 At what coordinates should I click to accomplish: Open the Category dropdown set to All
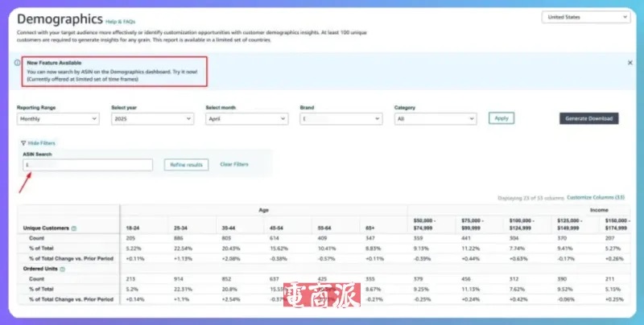[x=436, y=118]
